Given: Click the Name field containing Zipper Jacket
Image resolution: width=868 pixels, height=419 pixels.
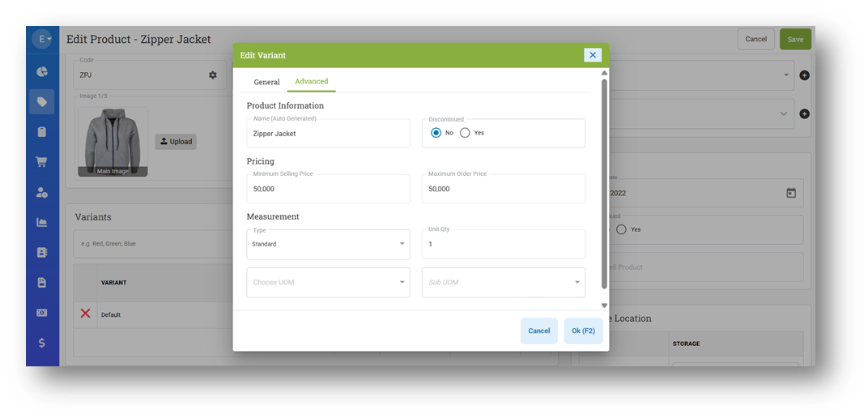Looking at the screenshot, I should pos(328,134).
